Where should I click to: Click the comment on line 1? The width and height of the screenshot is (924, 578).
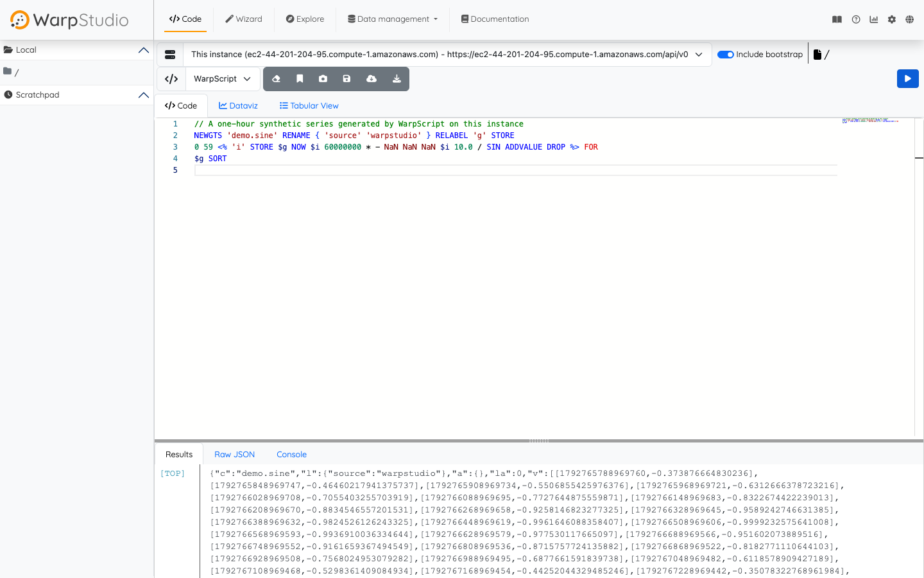pyautogui.click(x=359, y=124)
